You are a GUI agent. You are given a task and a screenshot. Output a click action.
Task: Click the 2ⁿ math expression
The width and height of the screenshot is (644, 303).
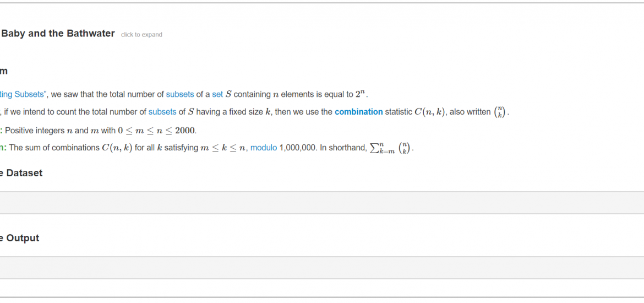point(360,94)
